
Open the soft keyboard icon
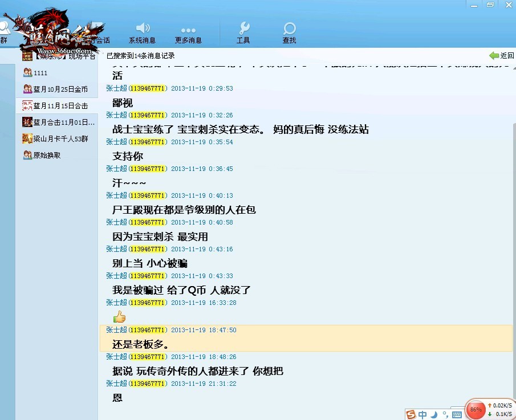(x=457, y=414)
